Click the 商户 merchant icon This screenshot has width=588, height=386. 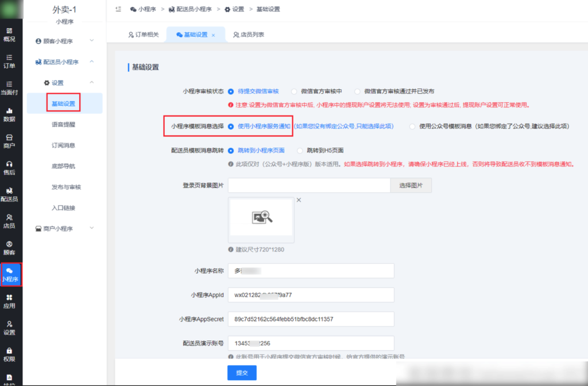point(10,141)
